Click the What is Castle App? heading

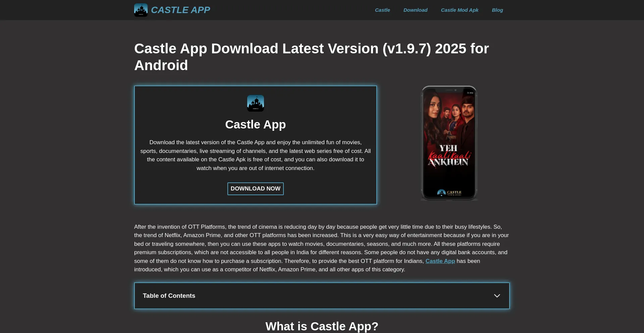[322, 326]
